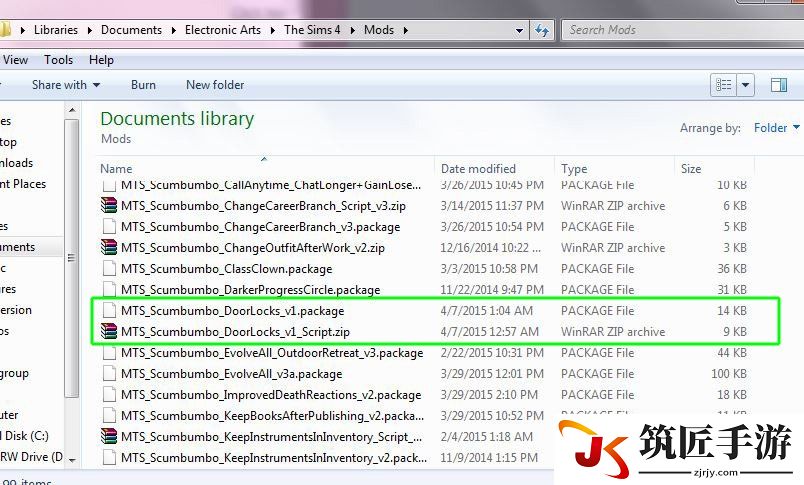The image size is (804, 485).
Task: Select MTS_Scumbumbo_DarkerProgressCircle.package file name
Action: pyautogui.click(x=250, y=290)
